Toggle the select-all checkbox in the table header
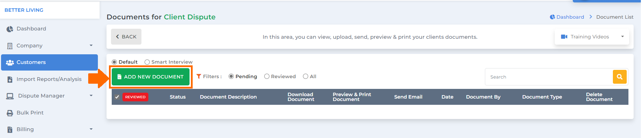The image size is (644, 138). (x=117, y=97)
